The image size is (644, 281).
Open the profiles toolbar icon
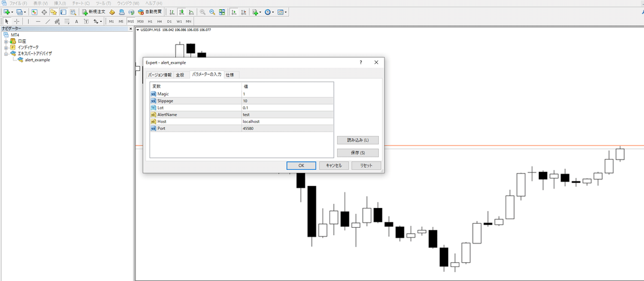coord(20,12)
